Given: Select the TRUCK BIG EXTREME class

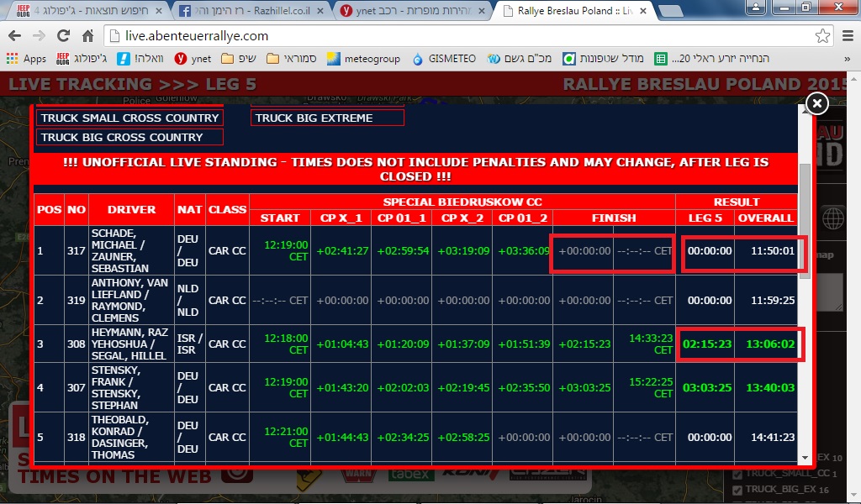Looking at the screenshot, I should [327, 118].
